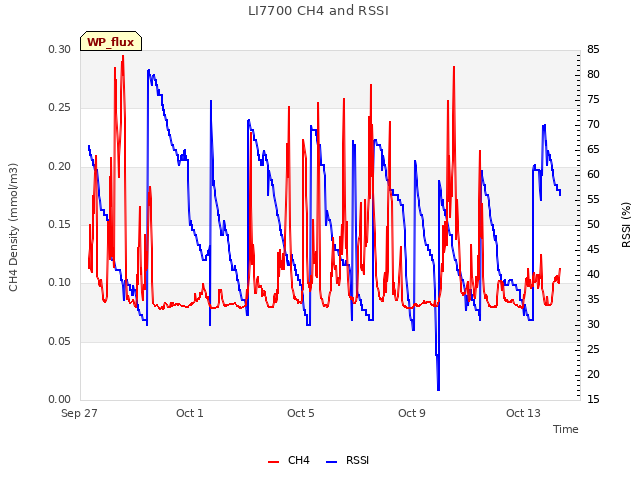Click the 35 right axis value
Screen dimensions: 640x480
coord(593,300)
